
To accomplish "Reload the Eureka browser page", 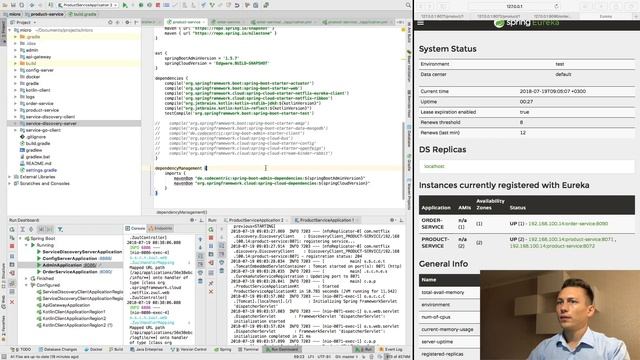I will [556, 7].
